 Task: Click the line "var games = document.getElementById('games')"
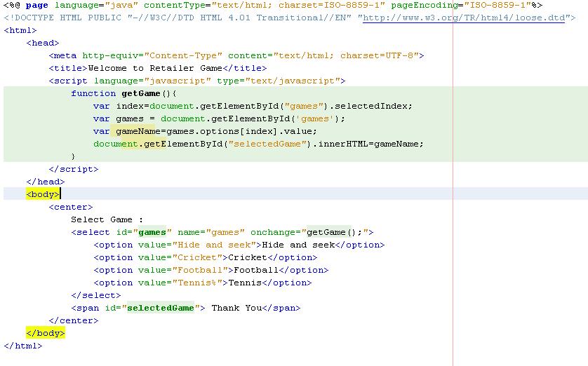219,118
